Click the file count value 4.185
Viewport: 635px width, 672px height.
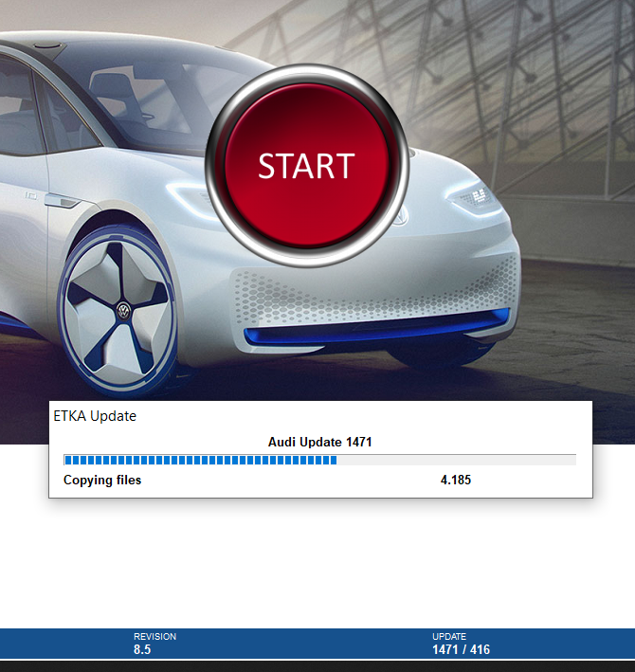pos(456,480)
